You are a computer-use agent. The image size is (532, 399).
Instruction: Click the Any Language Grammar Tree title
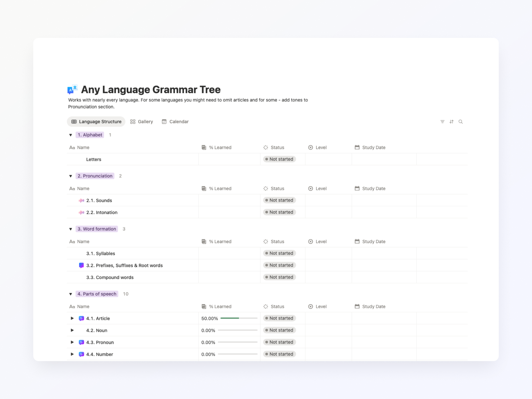click(x=151, y=90)
